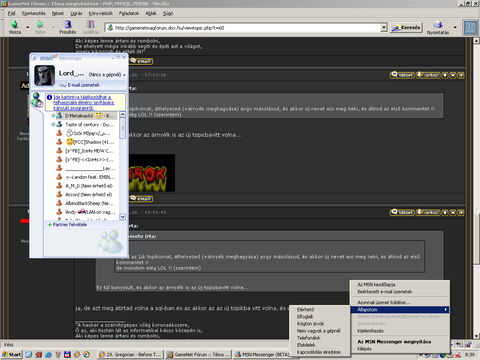The width and height of the screenshot is (480, 360).
Task: Open the Nyomtatás print dropdown arrow
Action: (x=455, y=27)
